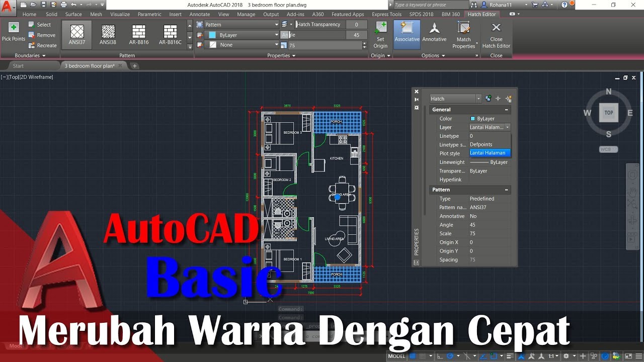Image resolution: width=644 pixels, height=362 pixels.
Task: Open the Insert ribbon tab
Action: pyautogui.click(x=176, y=14)
